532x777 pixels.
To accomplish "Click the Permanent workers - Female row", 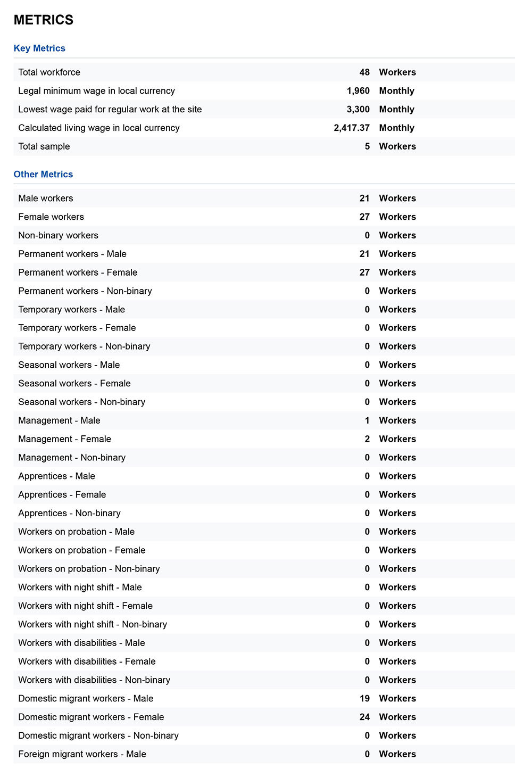I will [x=264, y=272].
